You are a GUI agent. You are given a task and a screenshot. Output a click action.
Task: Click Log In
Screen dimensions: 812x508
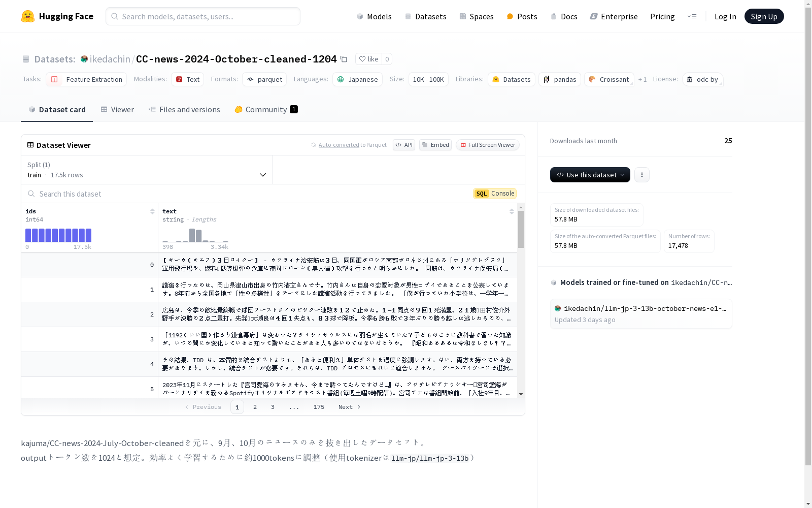point(725,16)
